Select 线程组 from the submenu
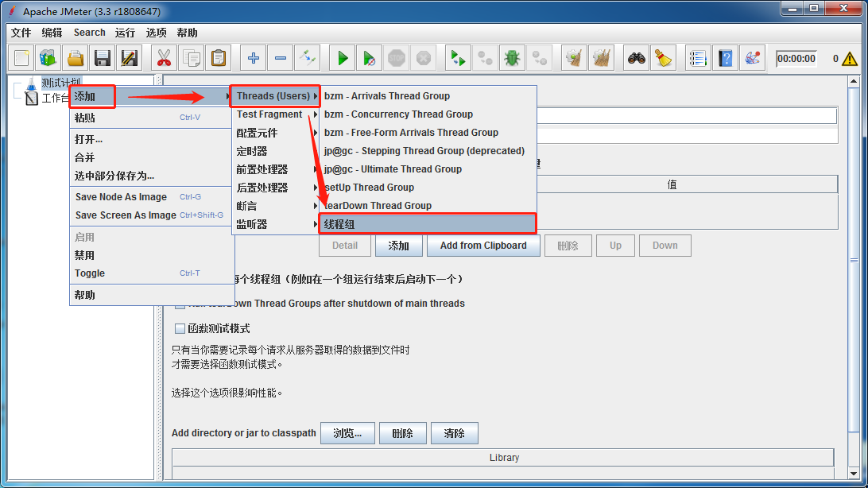Image resolution: width=868 pixels, height=488 pixels. 428,224
